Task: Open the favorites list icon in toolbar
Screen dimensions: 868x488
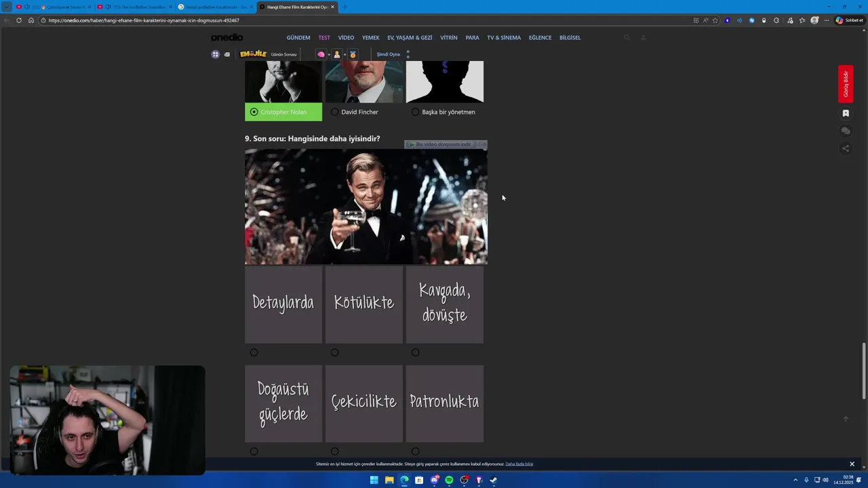Action: pyautogui.click(x=802, y=20)
